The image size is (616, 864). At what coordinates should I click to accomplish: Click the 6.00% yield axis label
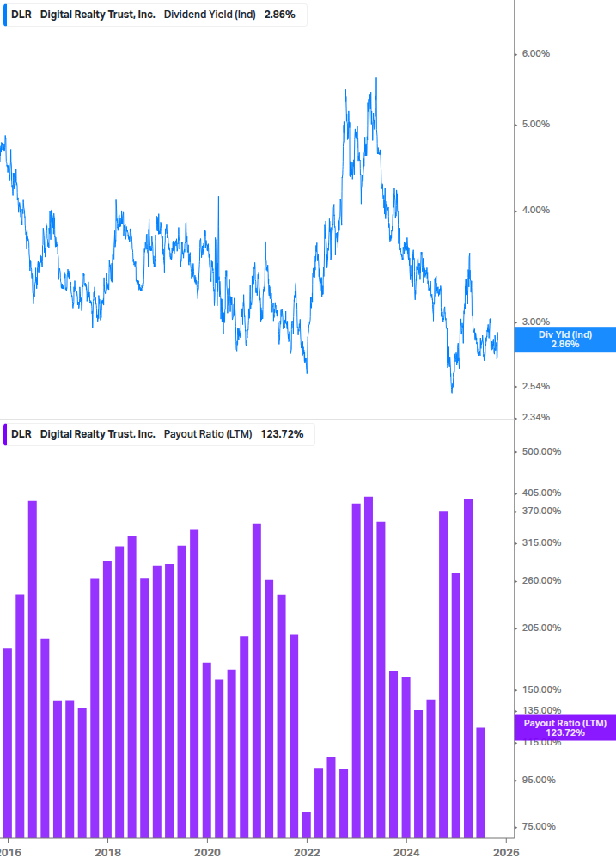535,54
